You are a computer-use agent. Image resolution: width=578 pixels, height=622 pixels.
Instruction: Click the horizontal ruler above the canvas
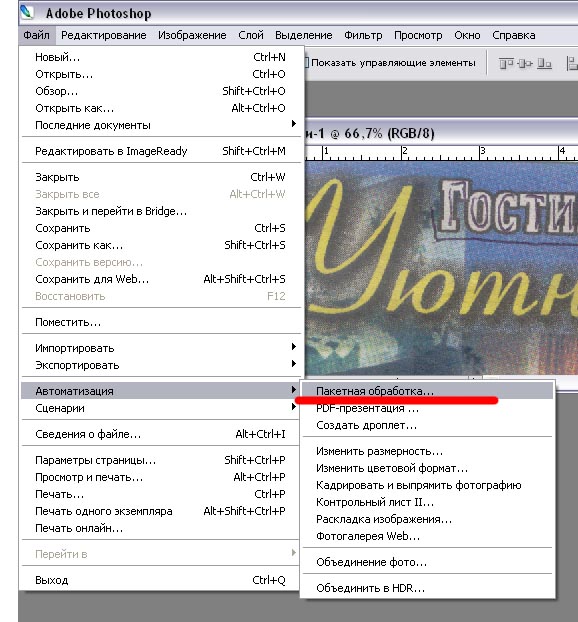[x=441, y=153]
